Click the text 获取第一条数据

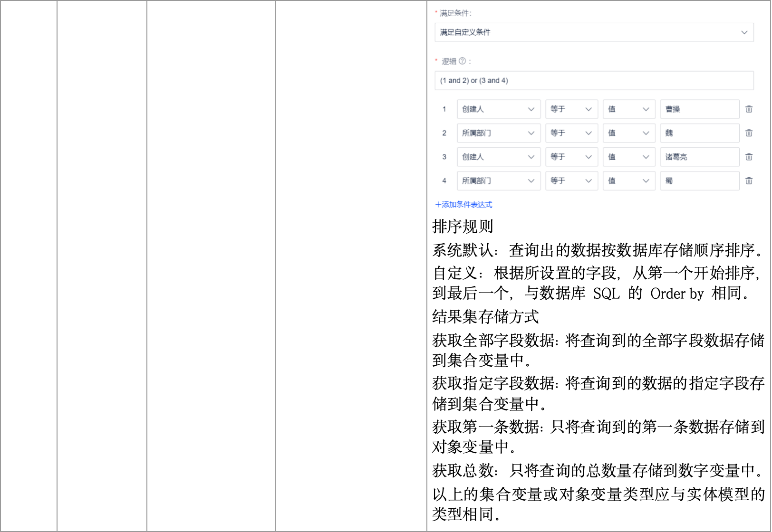(x=485, y=427)
